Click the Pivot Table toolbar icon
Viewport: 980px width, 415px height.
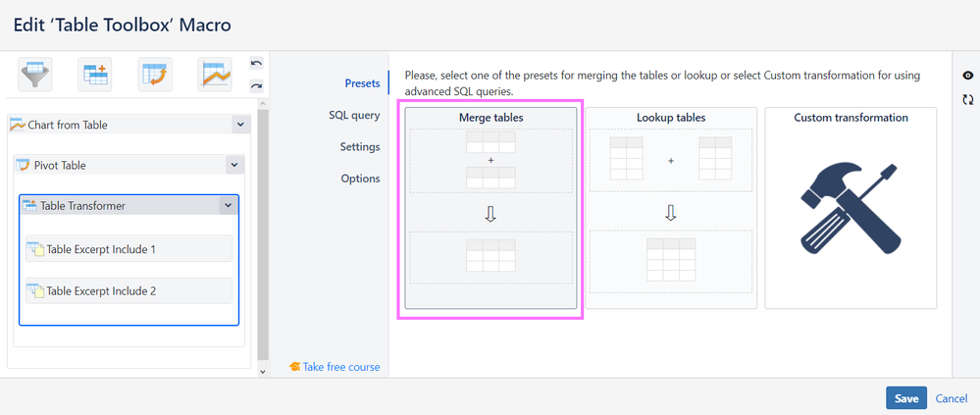pos(154,75)
